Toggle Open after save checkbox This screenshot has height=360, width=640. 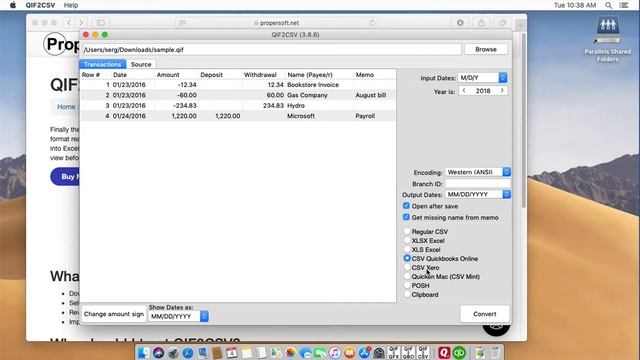(406, 206)
